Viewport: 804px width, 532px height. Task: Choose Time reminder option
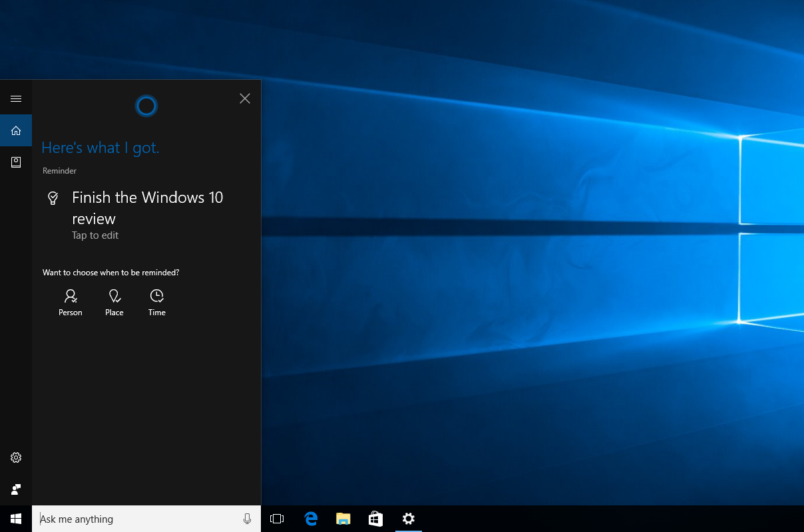click(157, 303)
